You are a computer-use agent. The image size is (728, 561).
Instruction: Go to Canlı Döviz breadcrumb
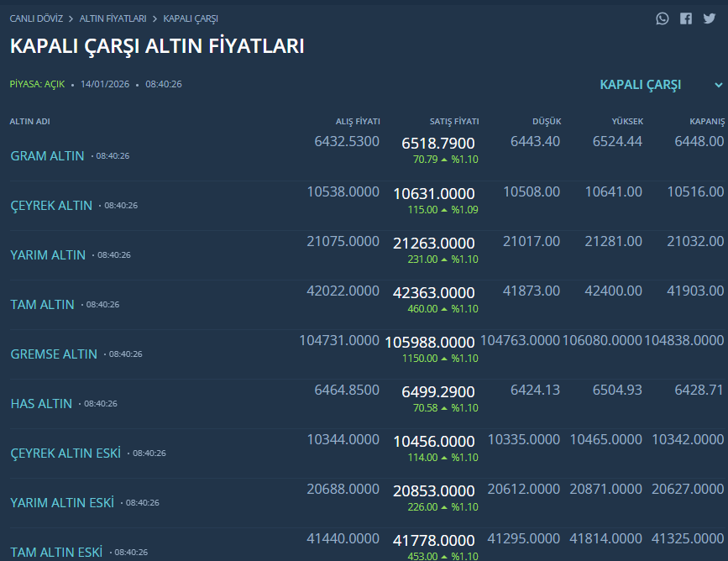click(x=34, y=18)
